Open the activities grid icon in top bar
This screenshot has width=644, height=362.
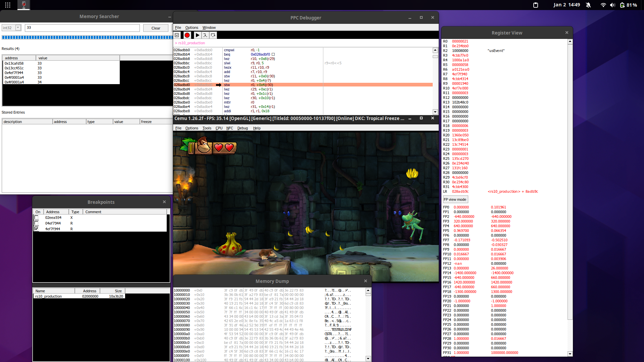click(x=8, y=5)
